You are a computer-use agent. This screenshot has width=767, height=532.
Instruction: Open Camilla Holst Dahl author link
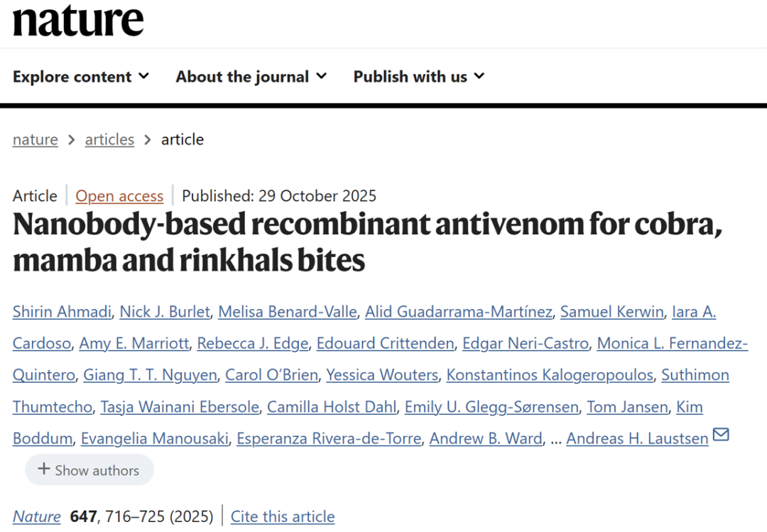tap(332, 406)
